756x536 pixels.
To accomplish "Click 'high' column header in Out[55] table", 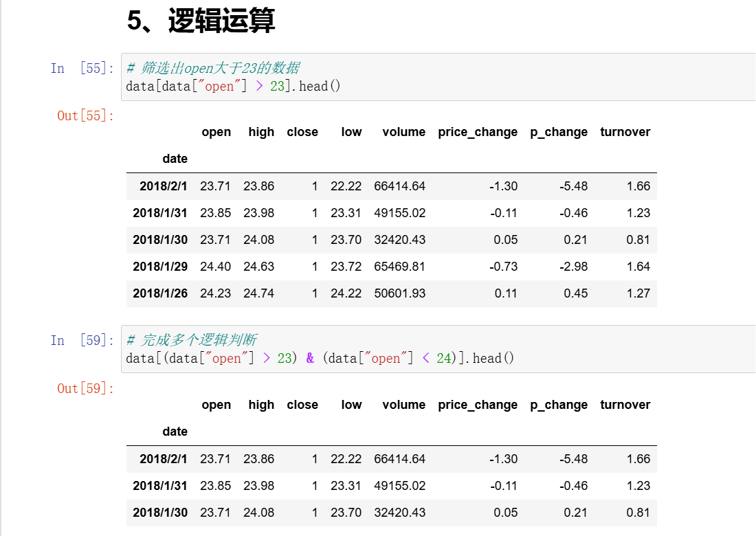I will coord(261,132).
